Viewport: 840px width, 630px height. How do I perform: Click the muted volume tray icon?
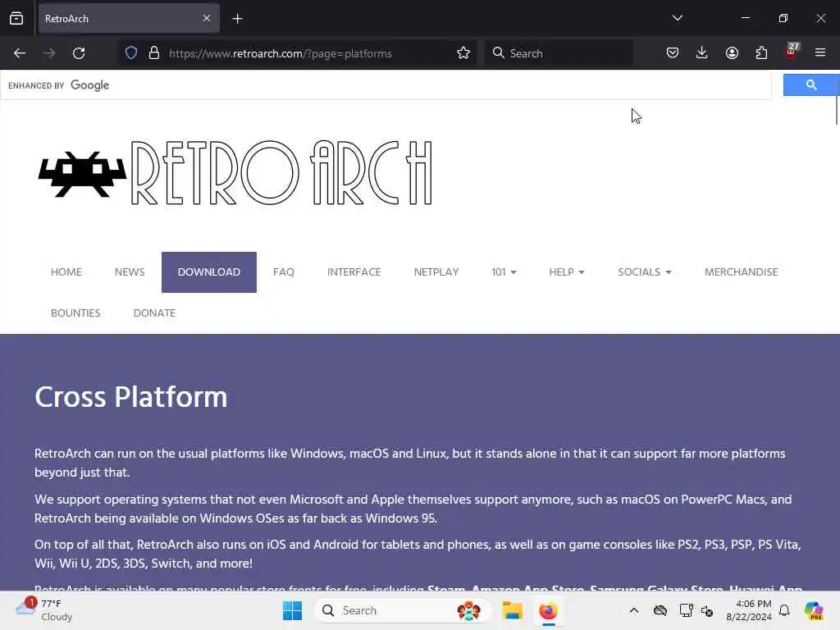coord(707,610)
